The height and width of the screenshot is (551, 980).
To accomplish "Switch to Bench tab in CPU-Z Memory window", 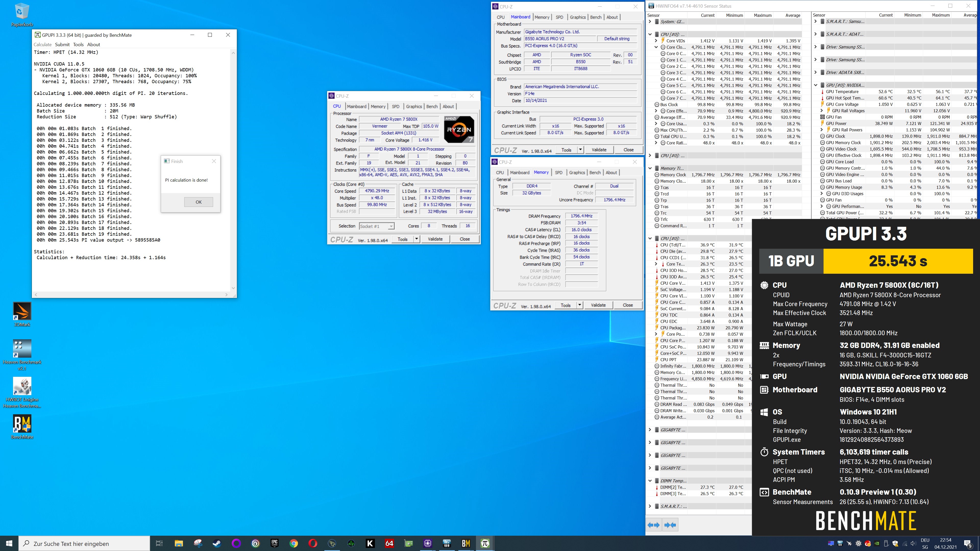I will (595, 173).
